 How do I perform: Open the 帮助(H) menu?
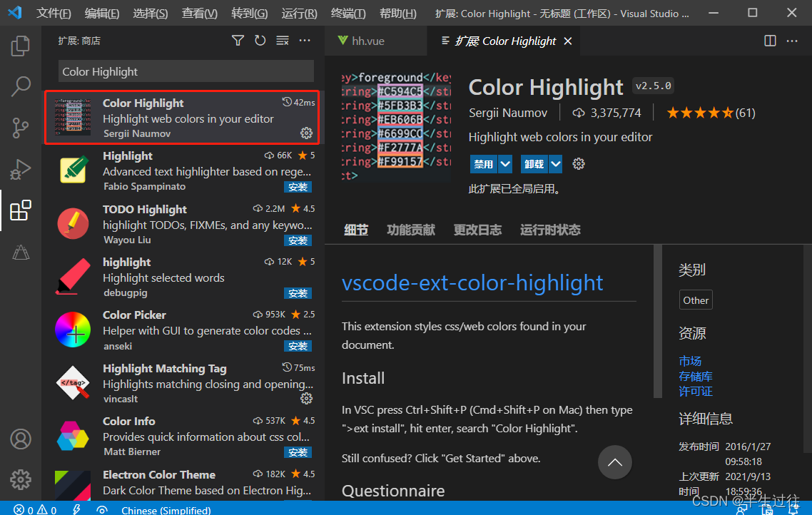397,14
